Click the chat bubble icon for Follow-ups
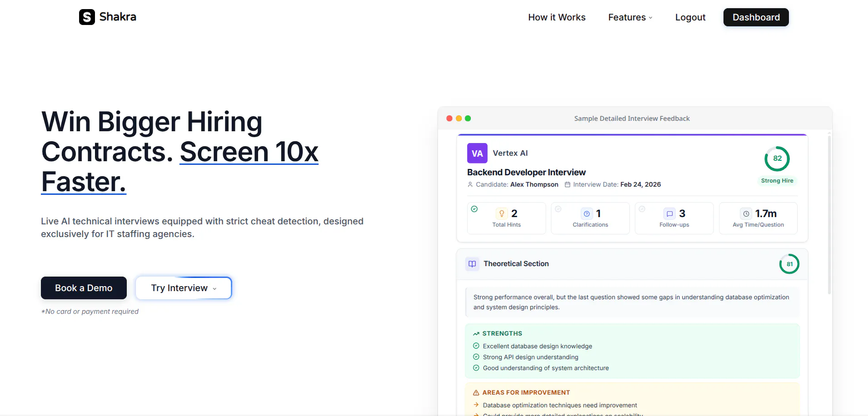The height and width of the screenshot is (416, 868). [x=670, y=213]
